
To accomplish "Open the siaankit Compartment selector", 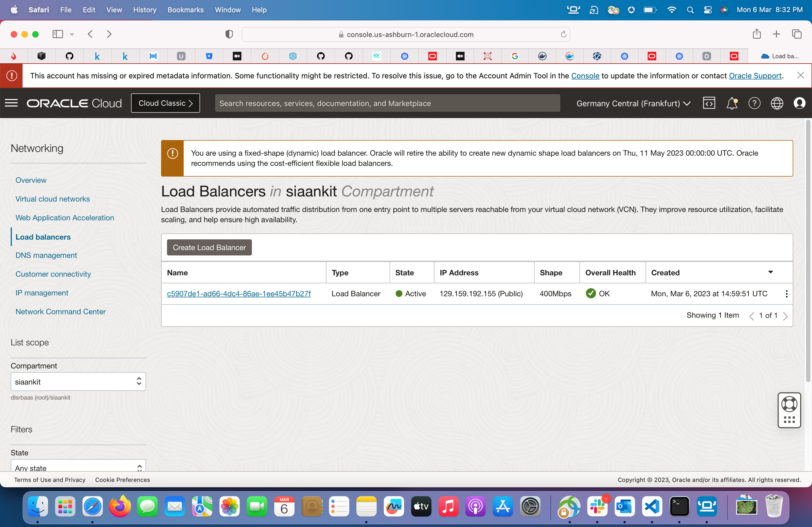I will (78, 382).
